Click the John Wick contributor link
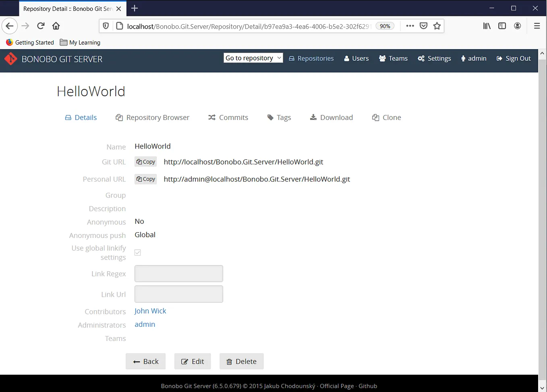This screenshot has height=392, width=547. point(150,311)
